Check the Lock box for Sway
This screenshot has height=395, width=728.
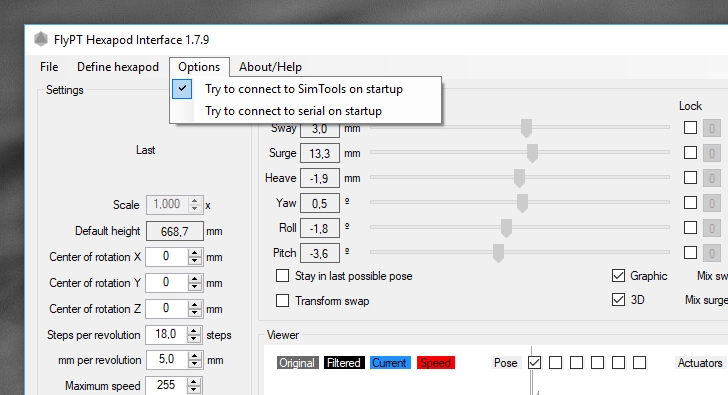point(690,128)
